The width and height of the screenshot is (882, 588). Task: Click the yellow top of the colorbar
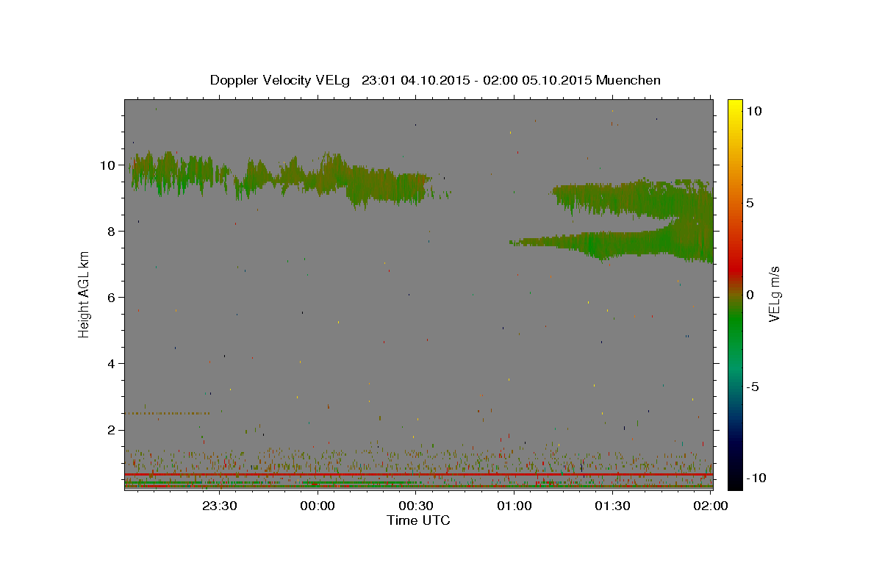click(x=735, y=107)
